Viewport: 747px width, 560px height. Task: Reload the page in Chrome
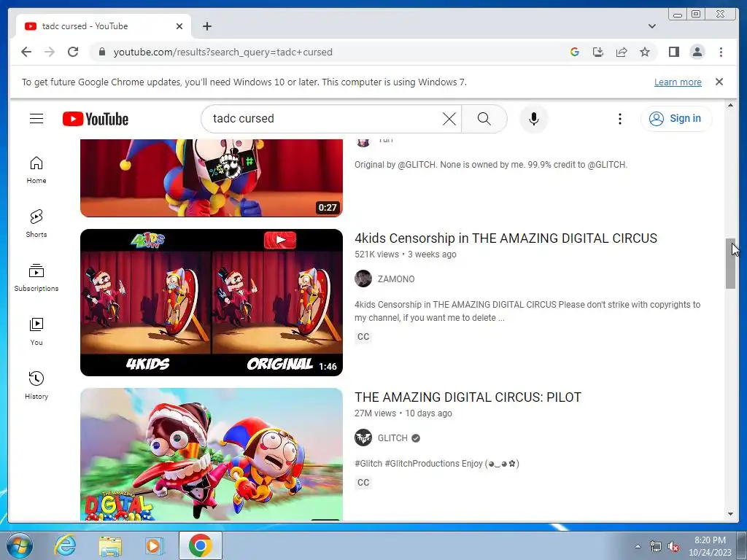pyautogui.click(x=73, y=52)
